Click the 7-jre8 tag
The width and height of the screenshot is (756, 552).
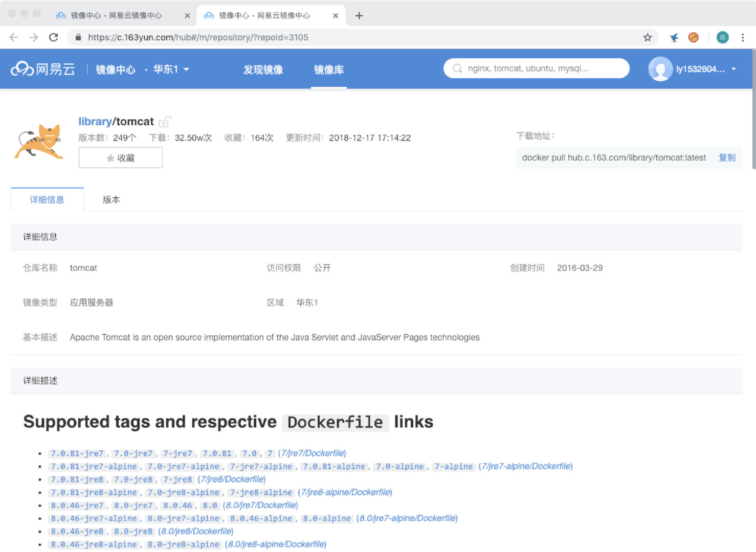tap(177, 479)
